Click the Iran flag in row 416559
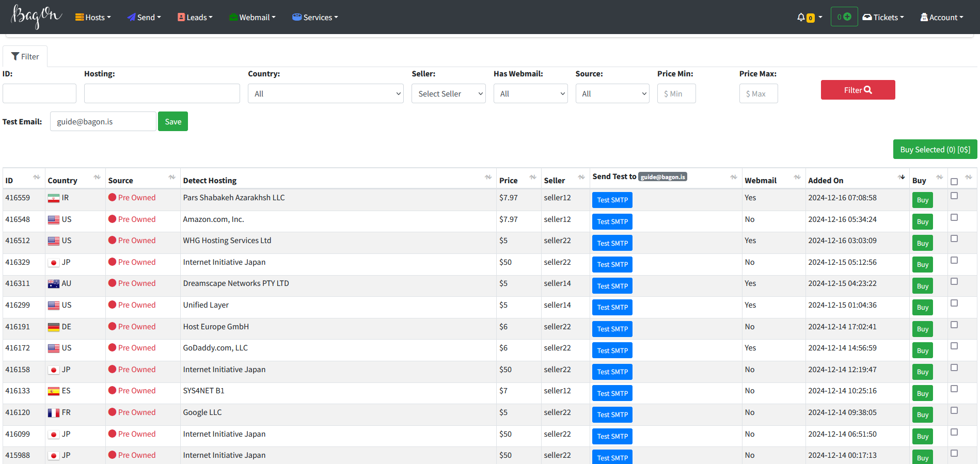The width and height of the screenshot is (980, 464). tap(54, 198)
